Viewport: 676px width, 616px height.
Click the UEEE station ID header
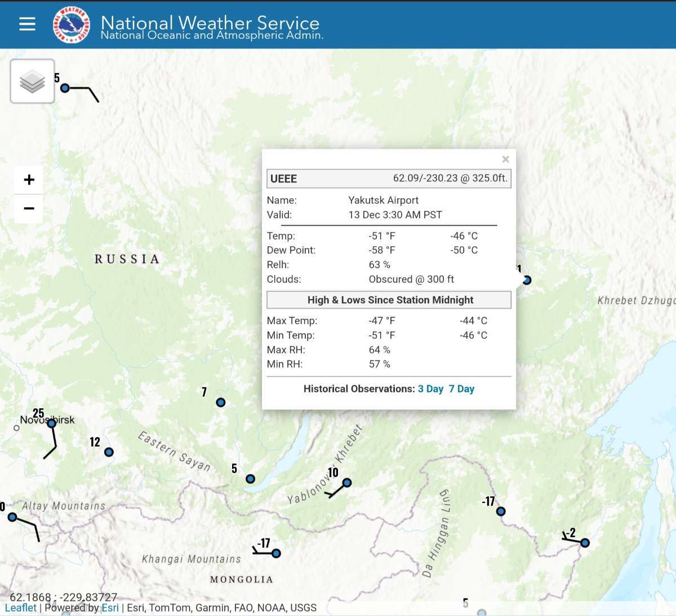pyautogui.click(x=283, y=179)
